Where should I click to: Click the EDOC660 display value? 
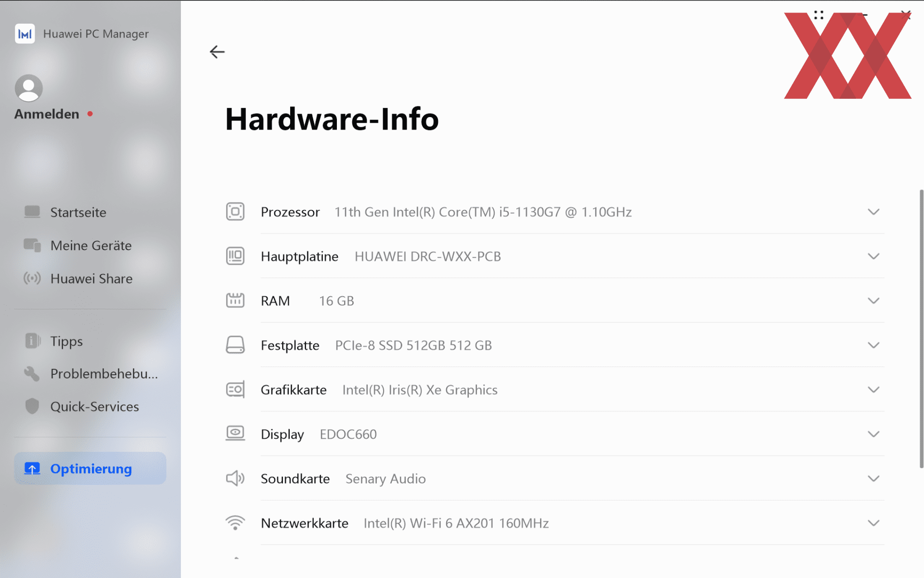tap(348, 434)
